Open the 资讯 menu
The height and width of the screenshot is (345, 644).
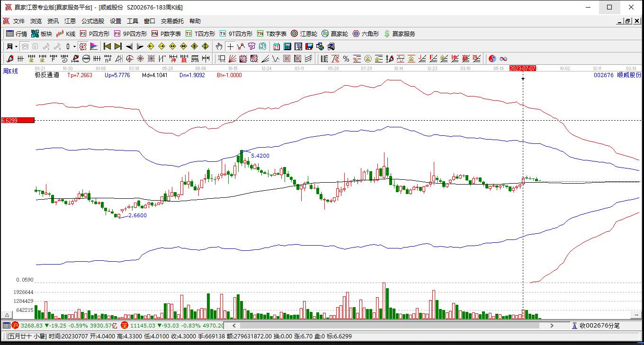53,21
